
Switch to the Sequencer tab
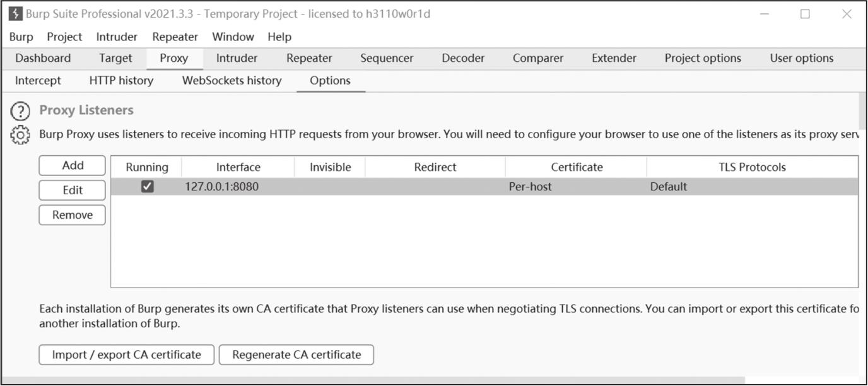pyautogui.click(x=387, y=58)
